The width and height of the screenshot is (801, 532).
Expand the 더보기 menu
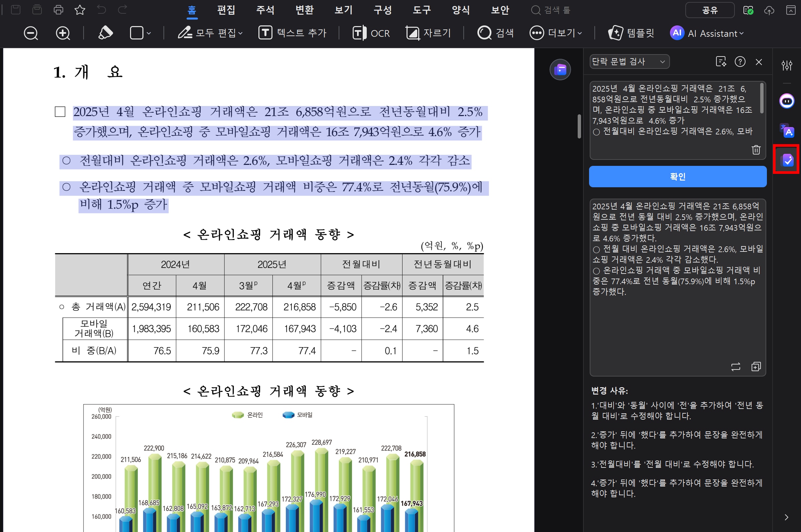(556, 33)
